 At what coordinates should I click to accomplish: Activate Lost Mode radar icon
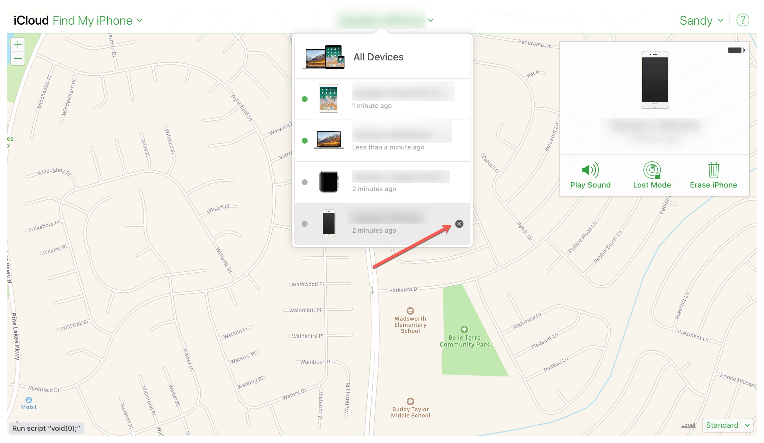pos(652,170)
